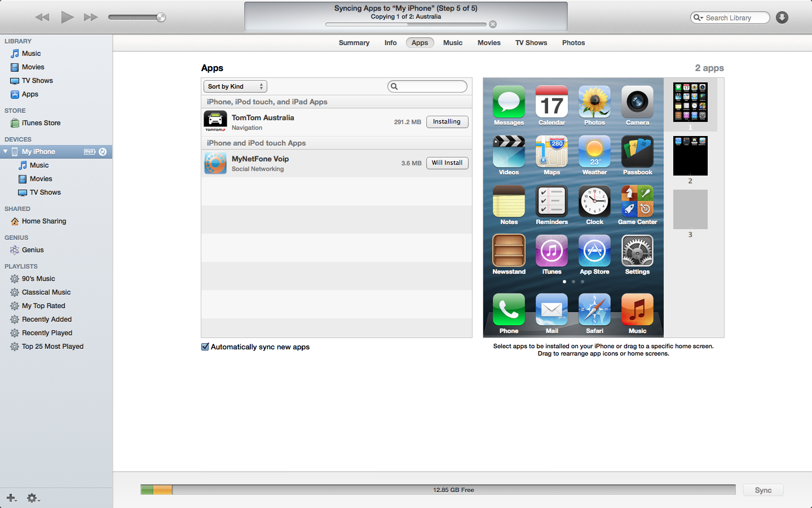Switch to the Photos tab
Viewport: 812px width, 508px height.
573,43
